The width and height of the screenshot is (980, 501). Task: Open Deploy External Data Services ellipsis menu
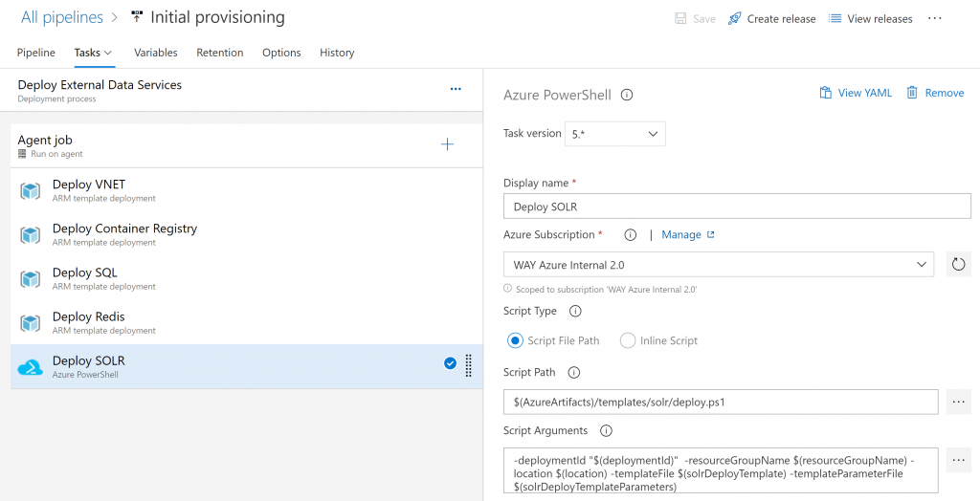point(456,89)
